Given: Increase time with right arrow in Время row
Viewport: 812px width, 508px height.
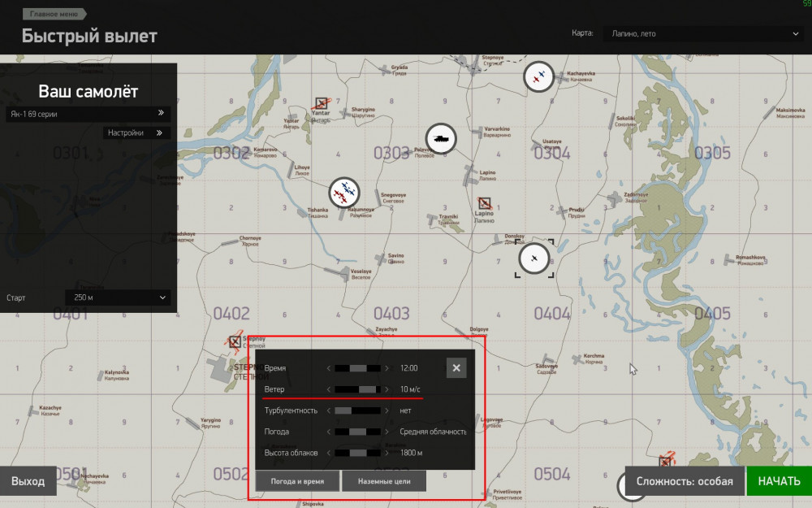Looking at the screenshot, I should [x=387, y=368].
